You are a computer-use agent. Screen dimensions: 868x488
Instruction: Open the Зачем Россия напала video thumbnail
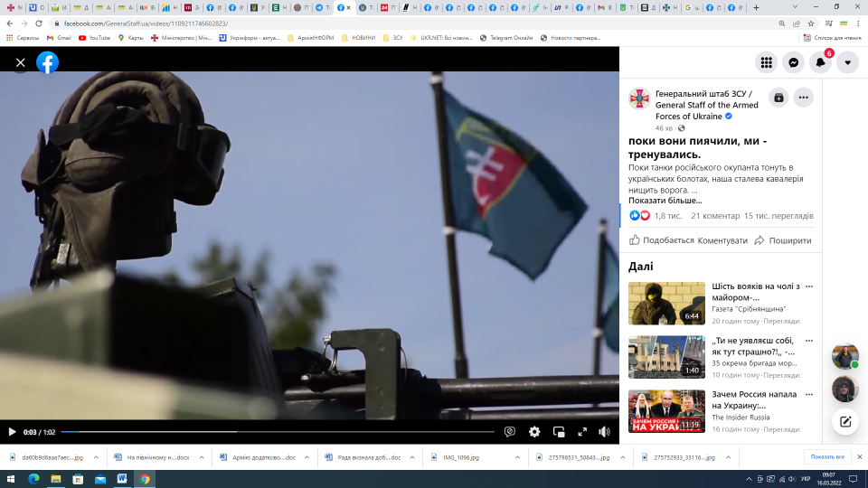pos(666,411)
